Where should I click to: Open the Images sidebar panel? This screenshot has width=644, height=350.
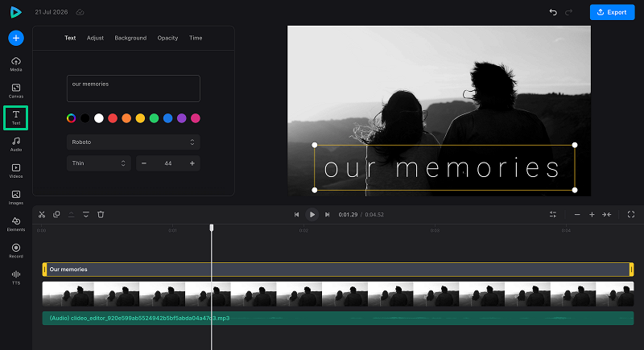16,198
